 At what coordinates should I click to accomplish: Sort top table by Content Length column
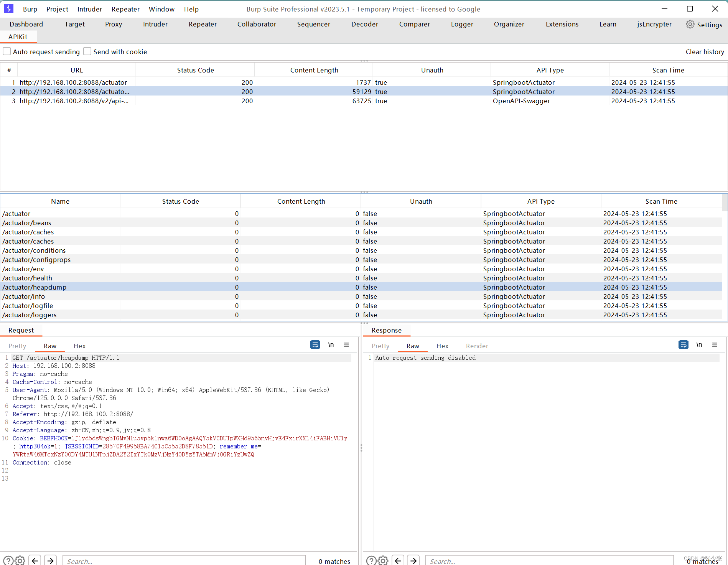click(x=314, y=70)
